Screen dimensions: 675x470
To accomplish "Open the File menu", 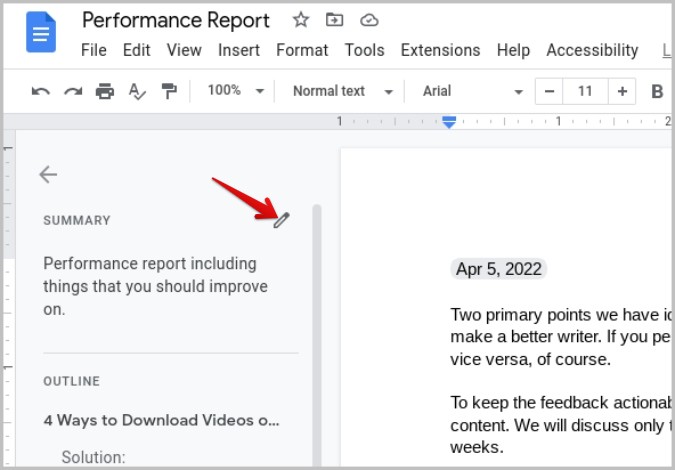I will 93,50.
